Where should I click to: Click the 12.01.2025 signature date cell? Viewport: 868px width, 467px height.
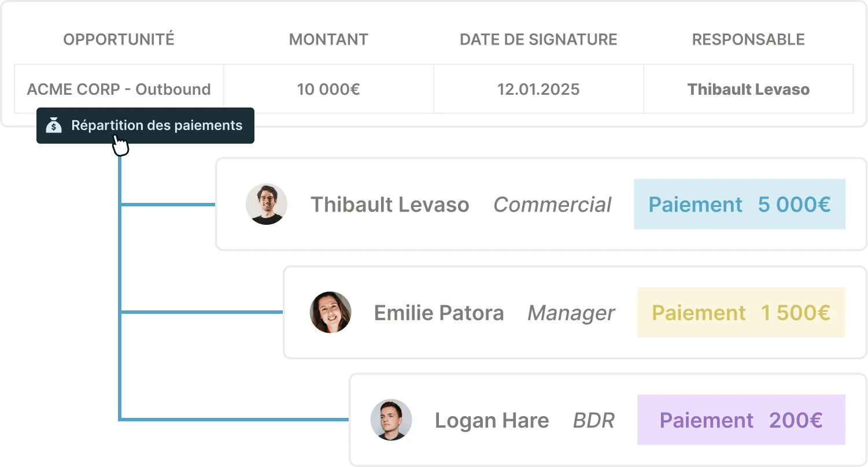(x=538, y=89)
